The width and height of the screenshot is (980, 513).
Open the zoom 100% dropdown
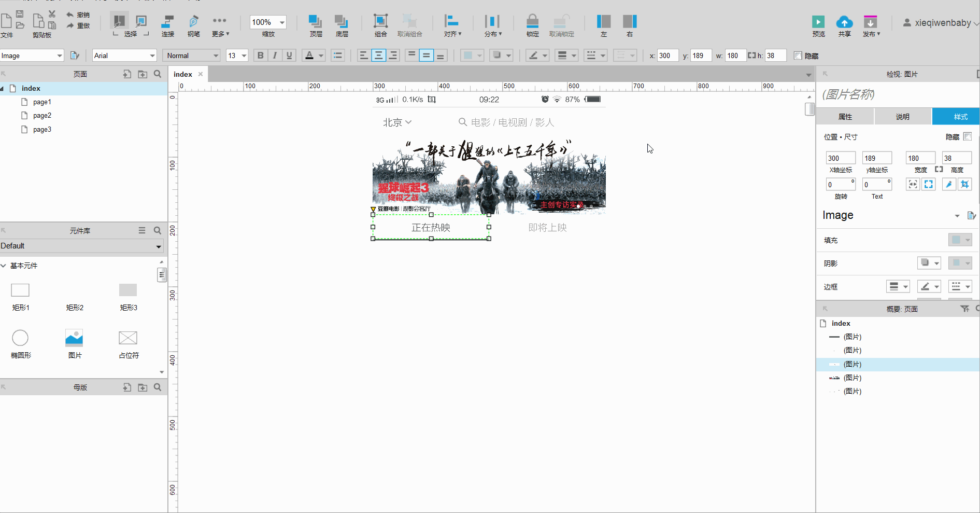coord(268,22)
